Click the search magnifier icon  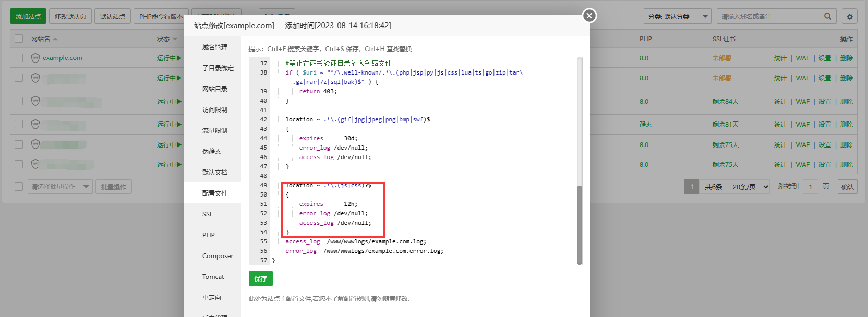[827, 16]
